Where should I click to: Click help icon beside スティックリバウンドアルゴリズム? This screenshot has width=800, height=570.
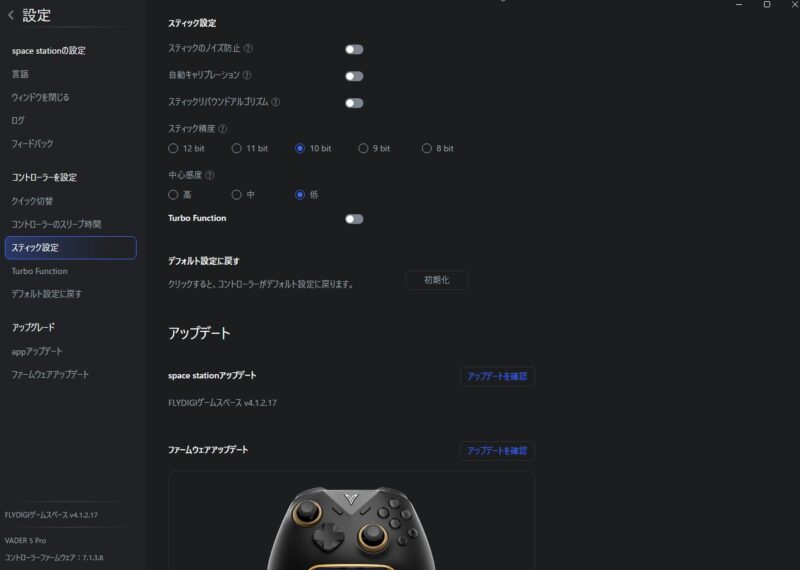pos(276,102)
